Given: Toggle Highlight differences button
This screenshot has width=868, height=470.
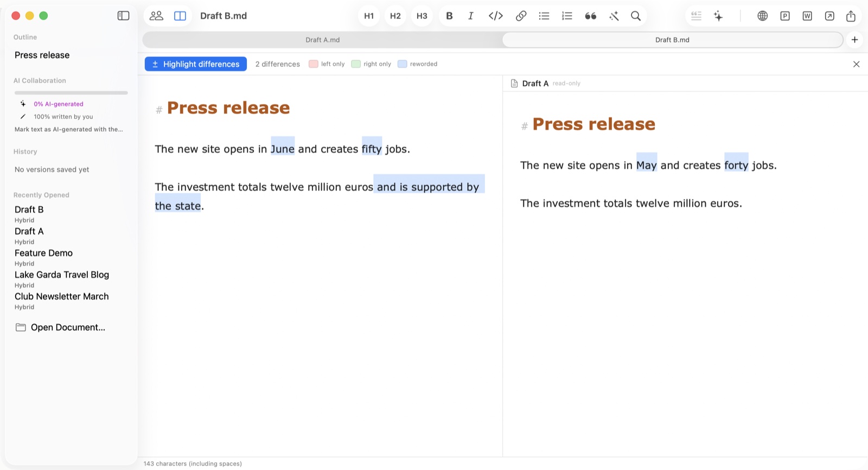Looking at the screenshot, I should [x=196, y=64].
